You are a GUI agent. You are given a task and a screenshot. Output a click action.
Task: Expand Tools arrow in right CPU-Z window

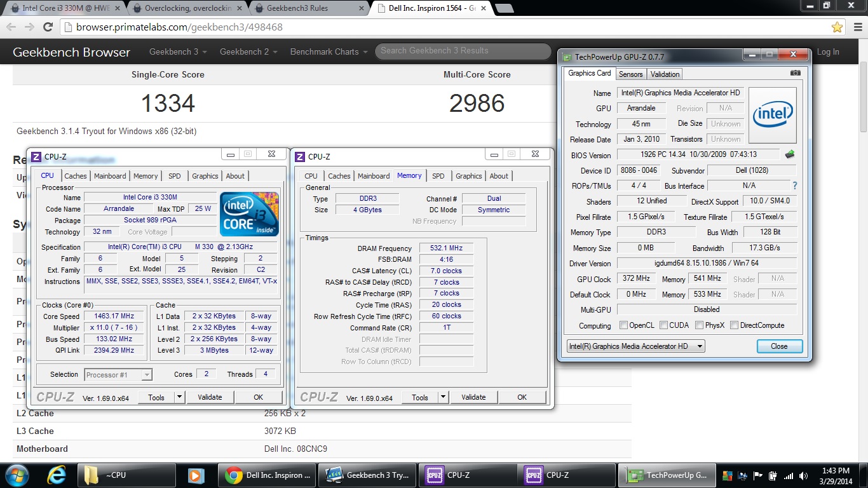click(x=443, y=397)
